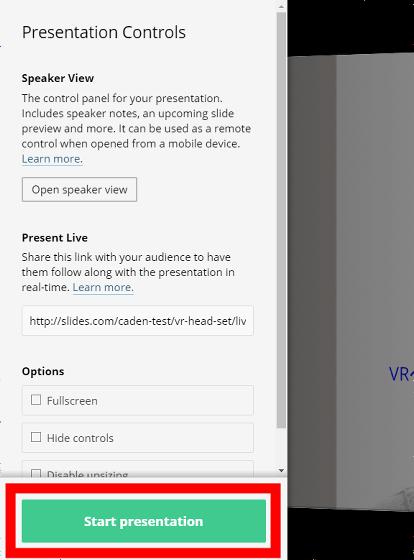Image resolution: width=414 pixels, height=560 pixels.
Task: Click the Present Live section heading
Action: point(55,238)
